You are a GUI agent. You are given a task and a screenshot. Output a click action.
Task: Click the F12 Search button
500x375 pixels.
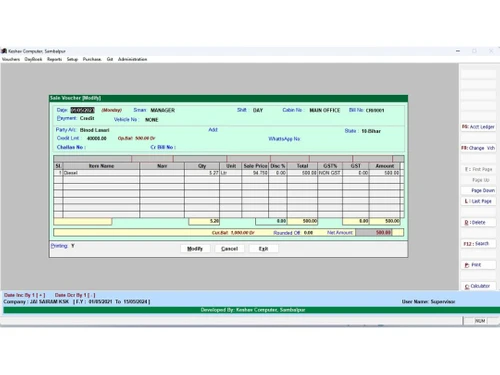pos(478,244)
